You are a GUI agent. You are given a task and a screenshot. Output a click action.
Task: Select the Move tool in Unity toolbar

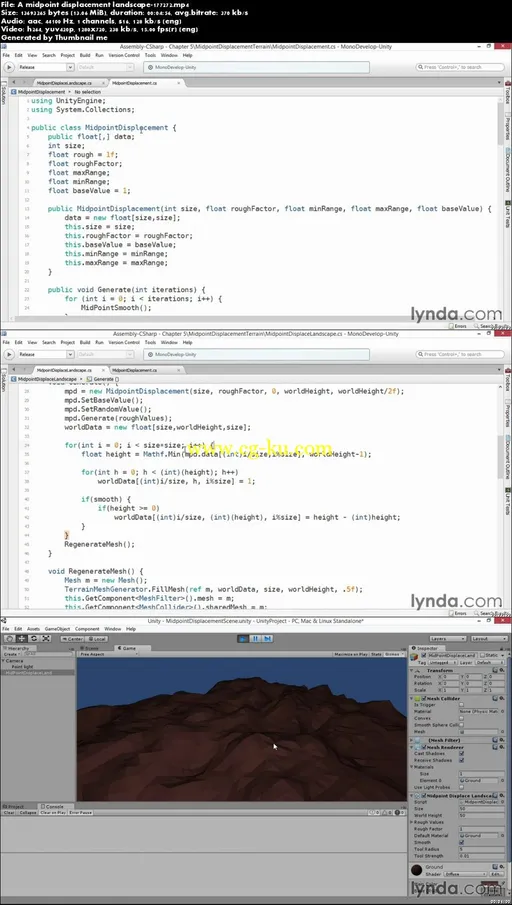click(22, 638)
